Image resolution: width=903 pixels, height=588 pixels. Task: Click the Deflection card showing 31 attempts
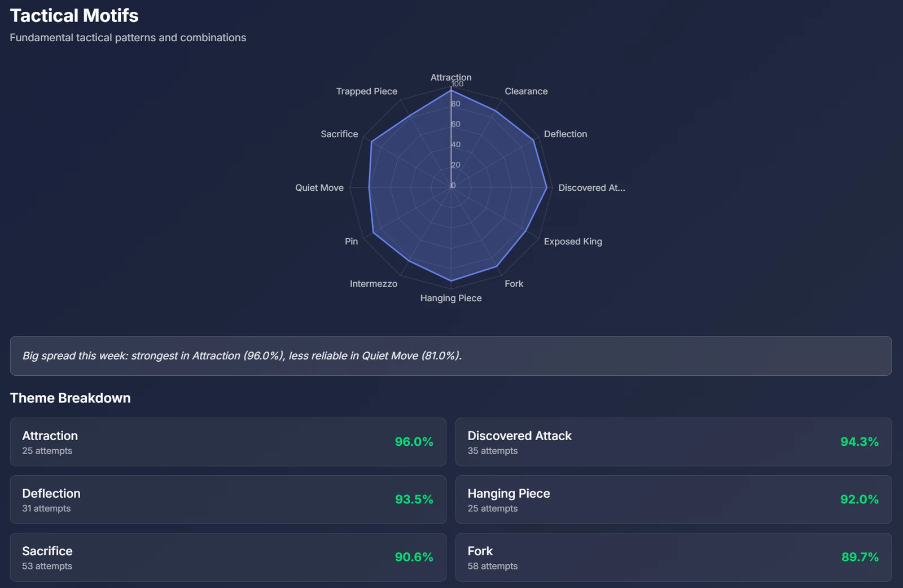click(x=228, y=499)
